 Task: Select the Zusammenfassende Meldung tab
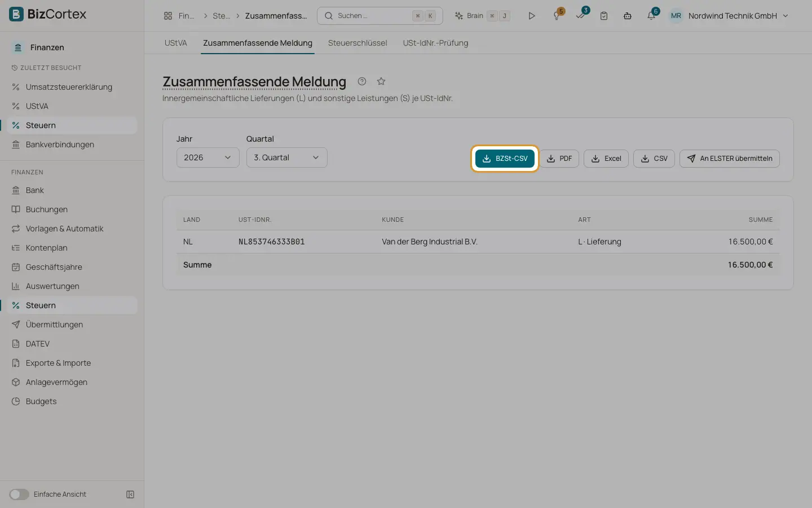tap(258, 43)
